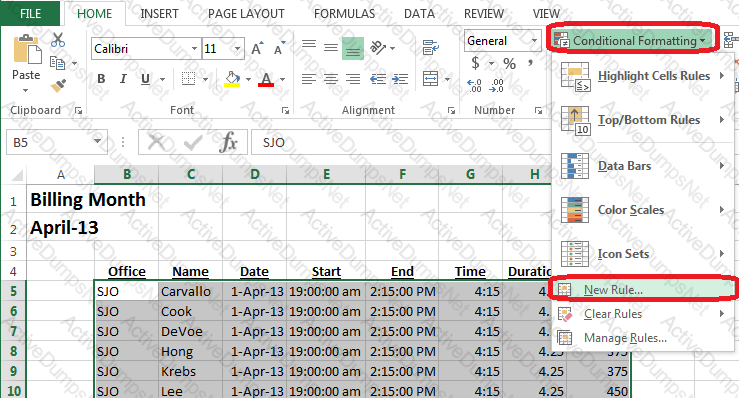
Task: Switch to the FORMULAS ribbon tab
Action: (x=344, y=14)
